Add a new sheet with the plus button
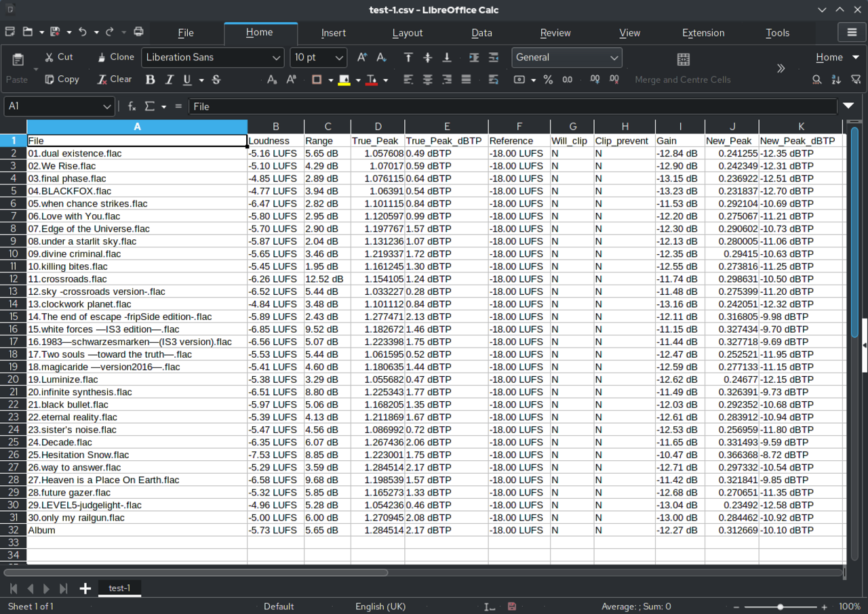The height and width of the screenshot is (614, 868). 85,588
